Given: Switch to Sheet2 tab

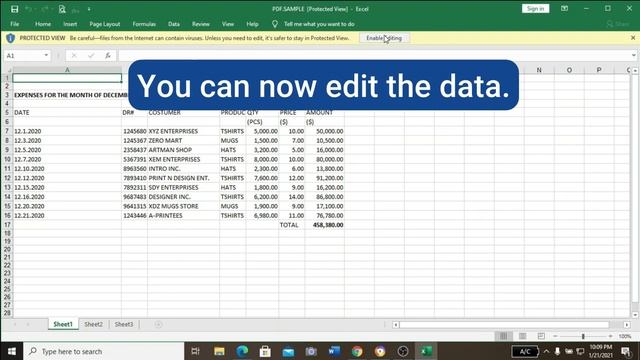Looking at the screenshot, I should (93, 324).
